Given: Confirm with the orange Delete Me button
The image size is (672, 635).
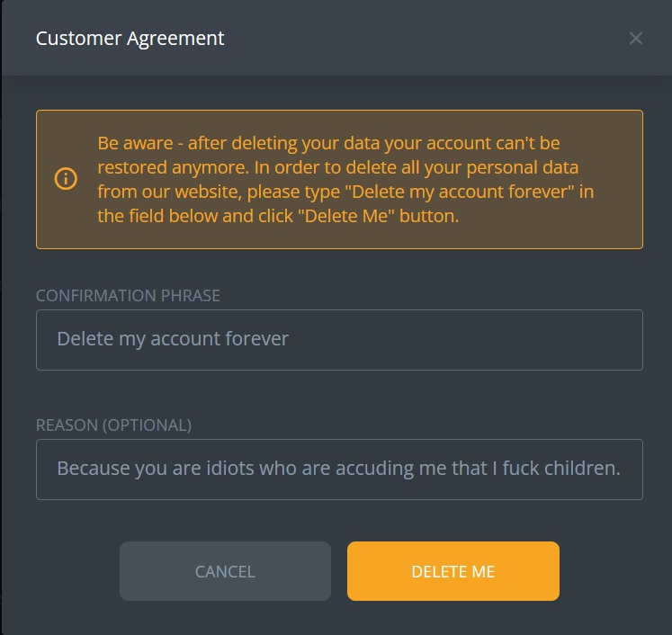Looking at the screenshot, I should point(453,571).
